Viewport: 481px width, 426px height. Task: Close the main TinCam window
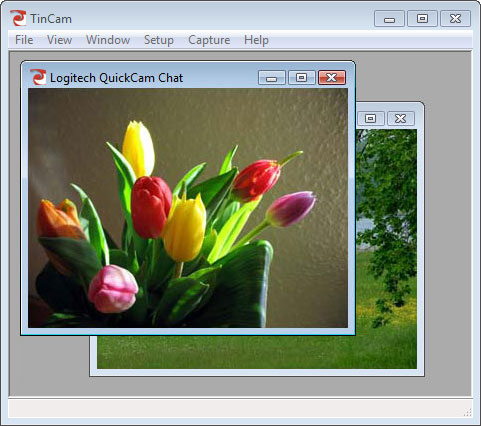tap(455, 19)
